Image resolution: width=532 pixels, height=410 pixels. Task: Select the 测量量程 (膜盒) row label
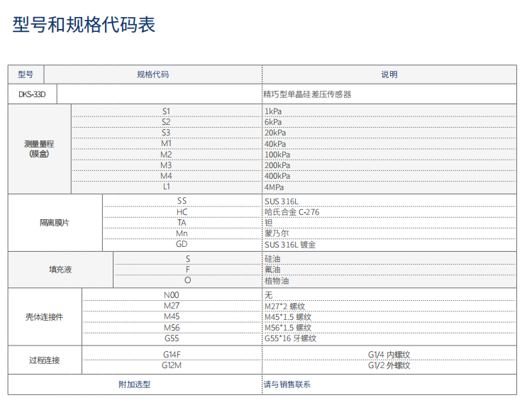pyautogui.click(x=39, y=149)
